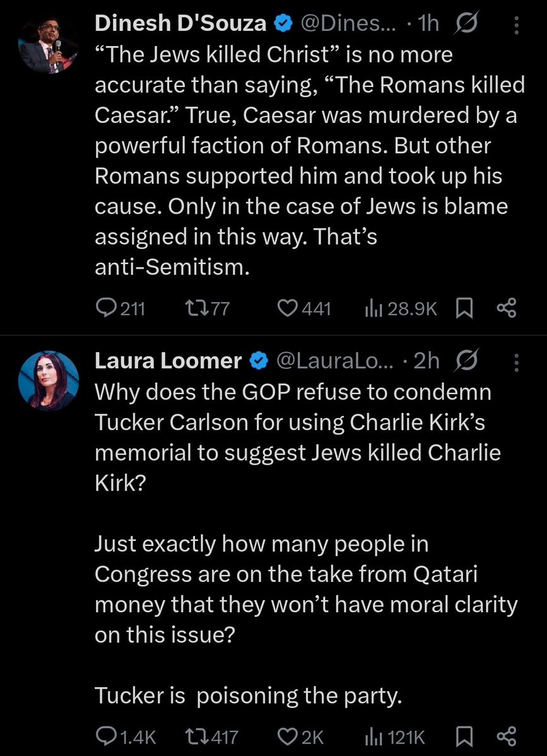Open Grok icon on Loomer's post
547x756 pixels.
coord(468,361)
